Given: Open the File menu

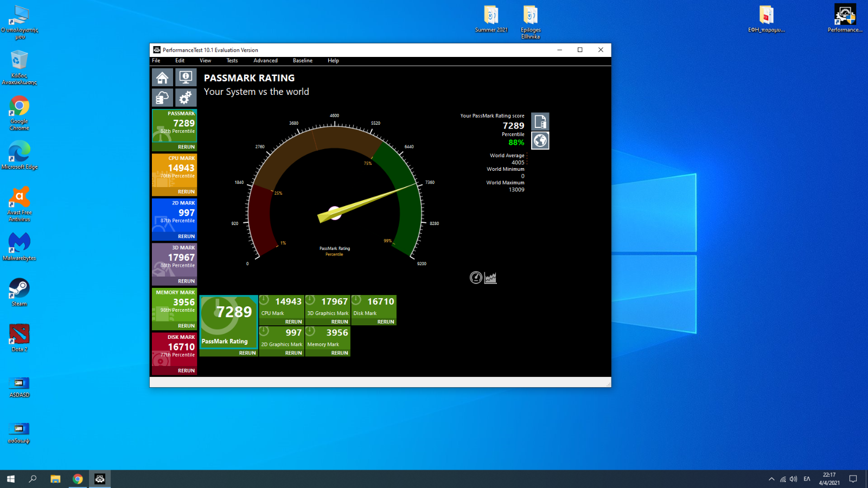Looking at the screenshot, I should point(156,61).
